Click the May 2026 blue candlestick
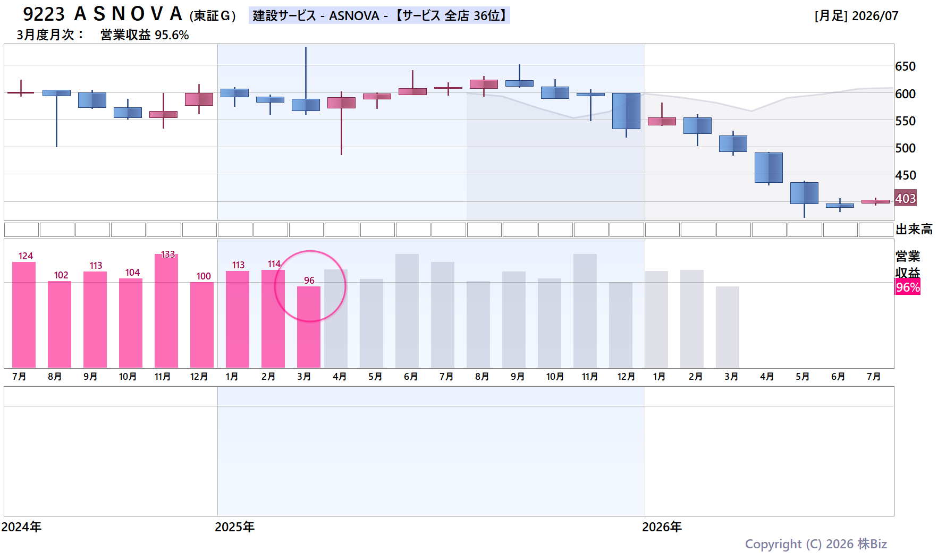 [804, 193]
